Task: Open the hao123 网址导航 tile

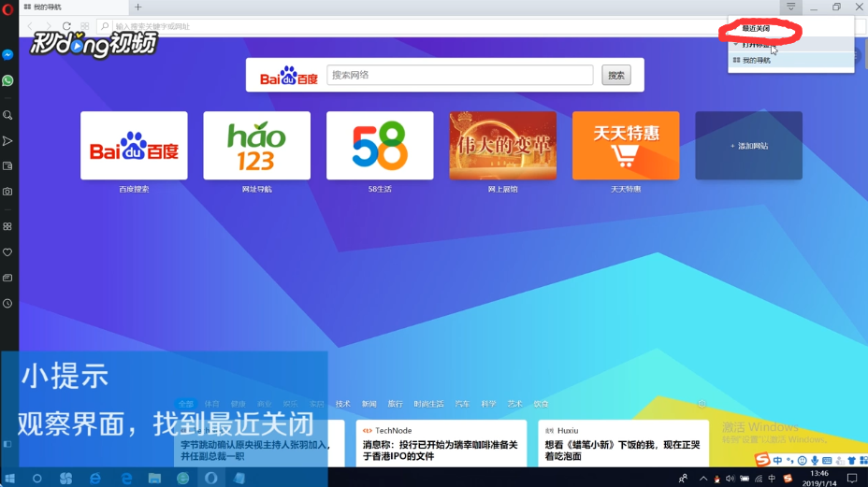Action: tap(257, 146)
